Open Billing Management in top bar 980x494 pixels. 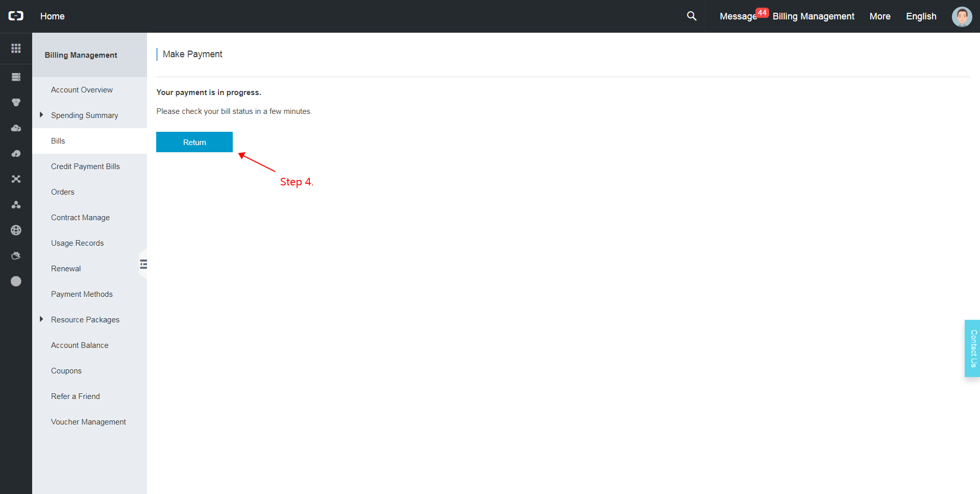tap(813, 16)
